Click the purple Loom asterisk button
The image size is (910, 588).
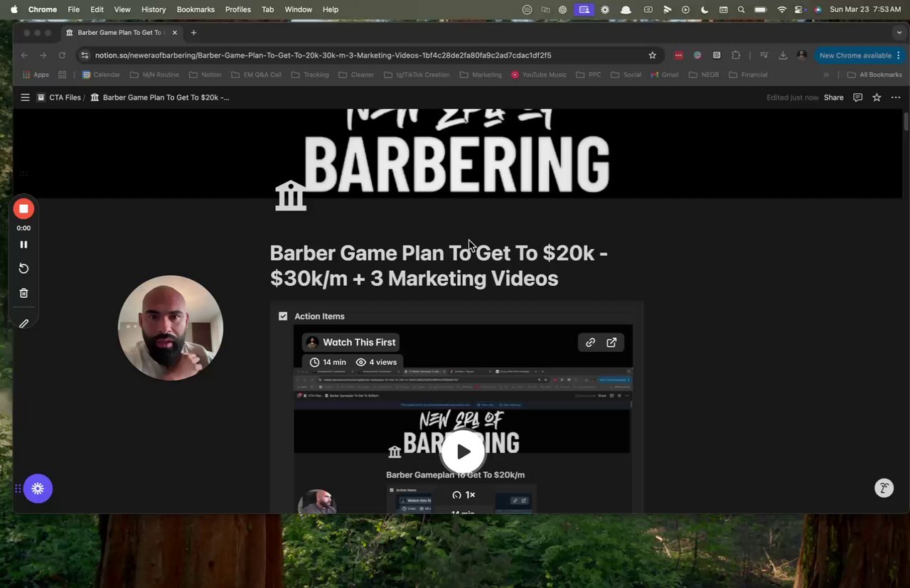click(x=38, y=488)
